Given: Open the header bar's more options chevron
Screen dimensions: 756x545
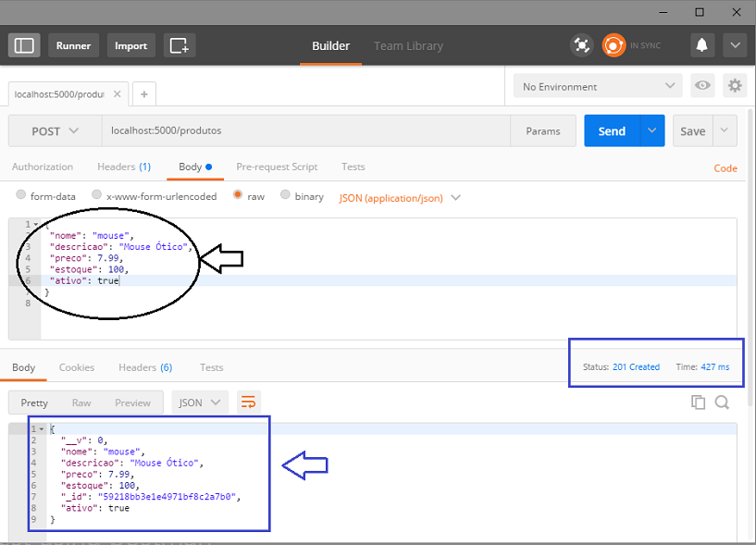Looking at the screenshot, I should click(735, 46).
